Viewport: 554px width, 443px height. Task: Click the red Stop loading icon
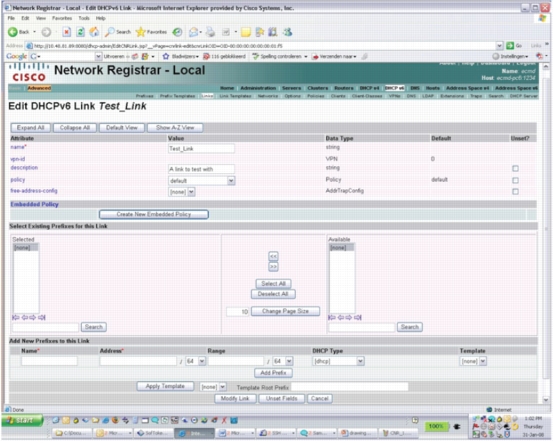click(66, 32)
